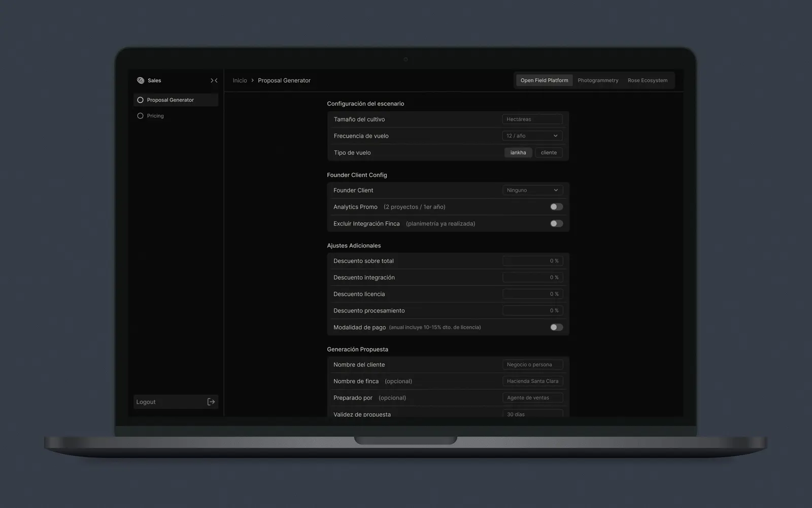Click the Descuento procesamiento percentage field

532,310
